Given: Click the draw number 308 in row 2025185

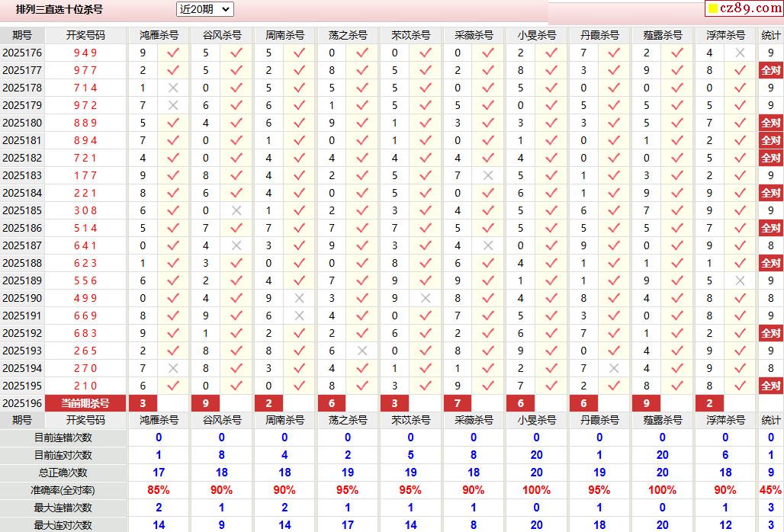Looking at the screenshot, I should [85, 210].
